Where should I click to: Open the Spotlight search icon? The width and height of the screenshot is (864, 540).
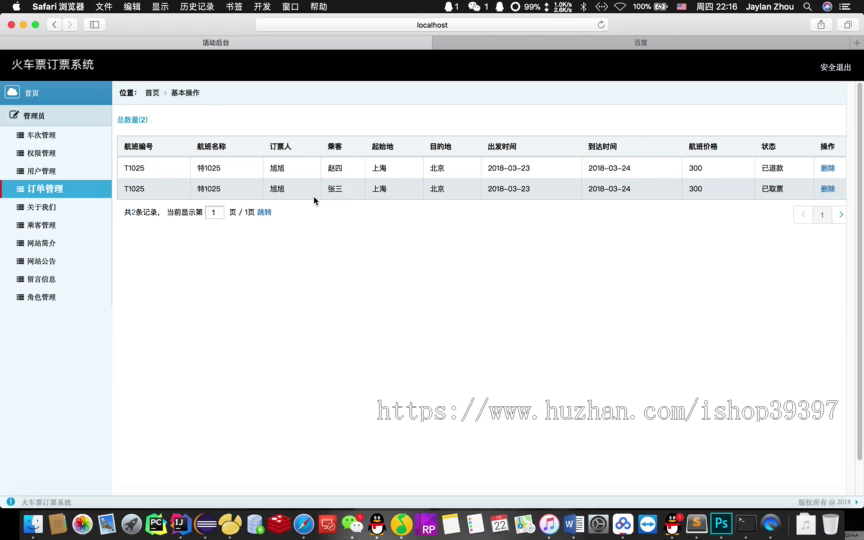pos(807,7)
